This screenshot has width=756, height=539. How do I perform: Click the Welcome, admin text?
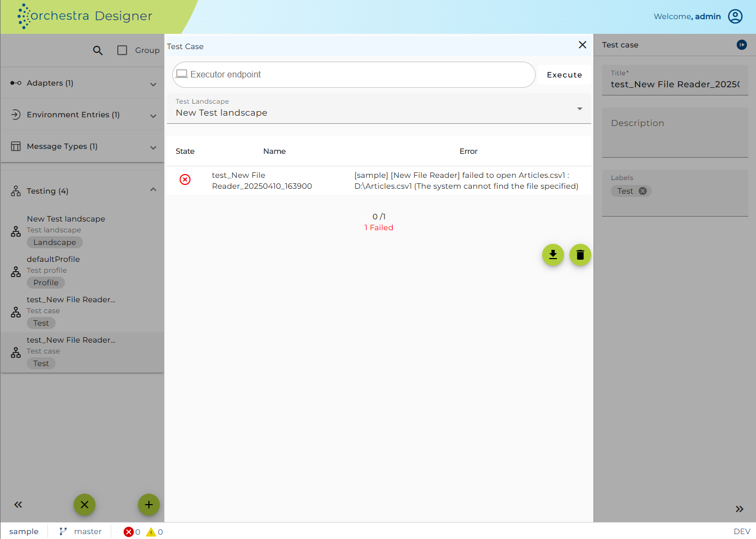(x=687, y=16)
